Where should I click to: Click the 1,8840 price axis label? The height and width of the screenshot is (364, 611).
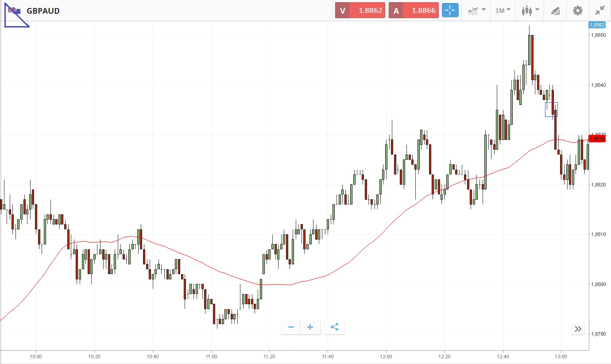598,85
